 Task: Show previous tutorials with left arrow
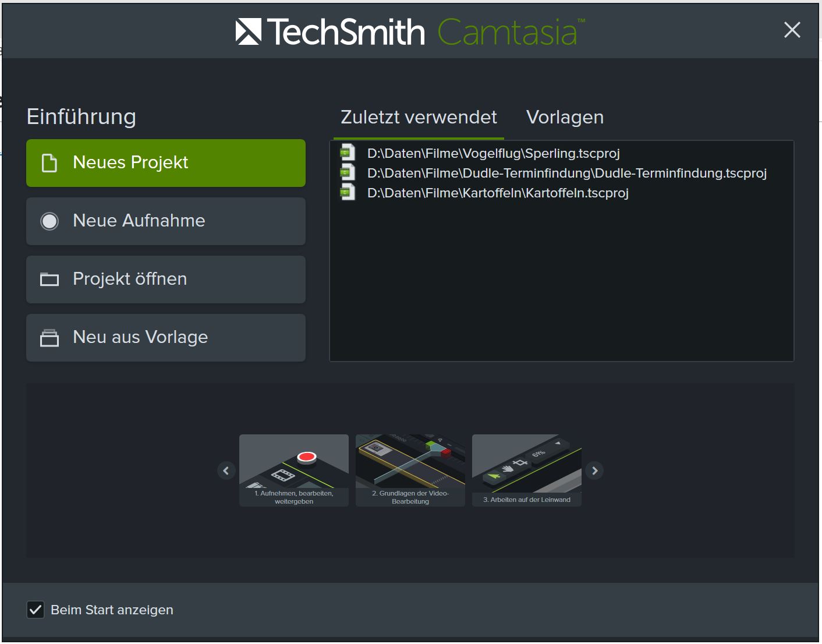(226, 470)
